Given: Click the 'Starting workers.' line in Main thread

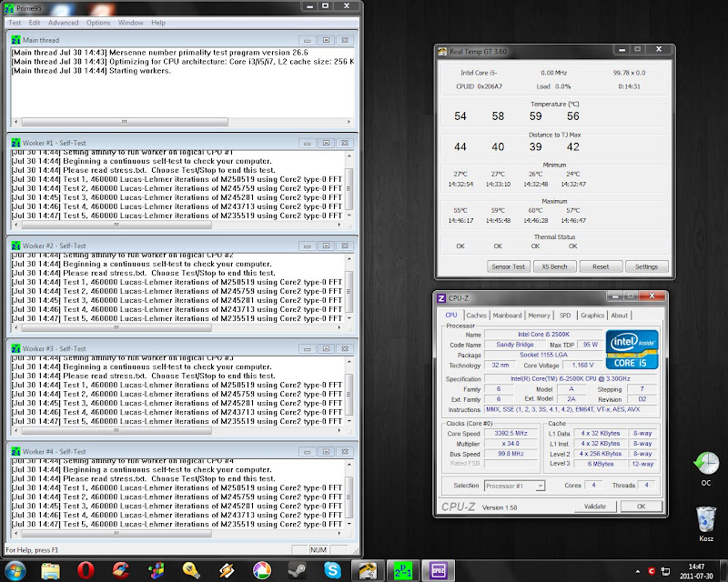Looking at the screenshot, I should 92,71.
